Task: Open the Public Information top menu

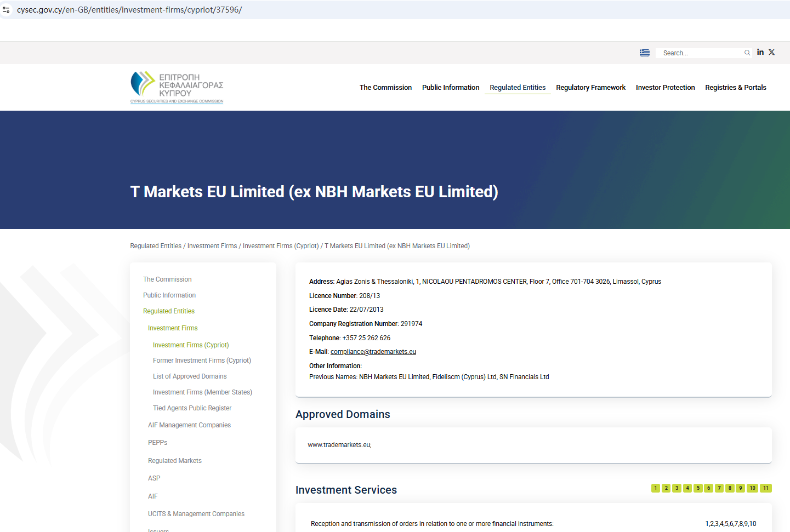Action: [x=450, y=88]
